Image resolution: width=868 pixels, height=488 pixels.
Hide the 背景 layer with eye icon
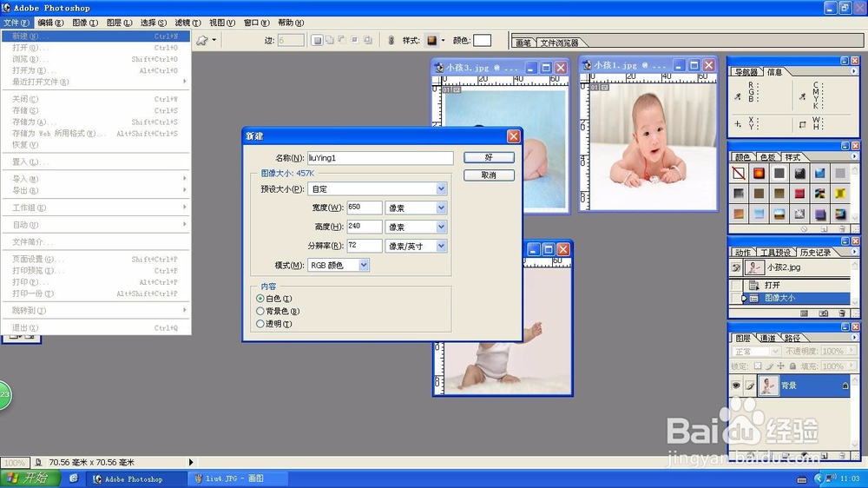coord(736,386)
